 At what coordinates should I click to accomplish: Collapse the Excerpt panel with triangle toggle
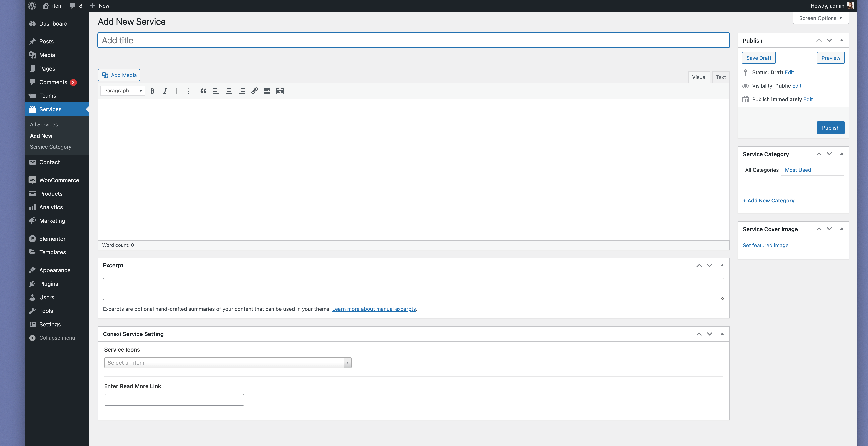[x=722, y=265]
